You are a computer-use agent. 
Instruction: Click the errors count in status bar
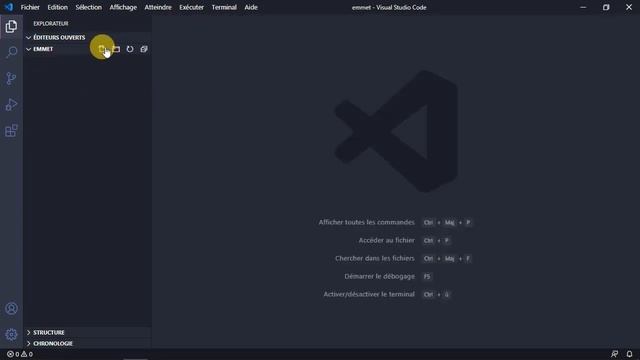coord(13,354)
